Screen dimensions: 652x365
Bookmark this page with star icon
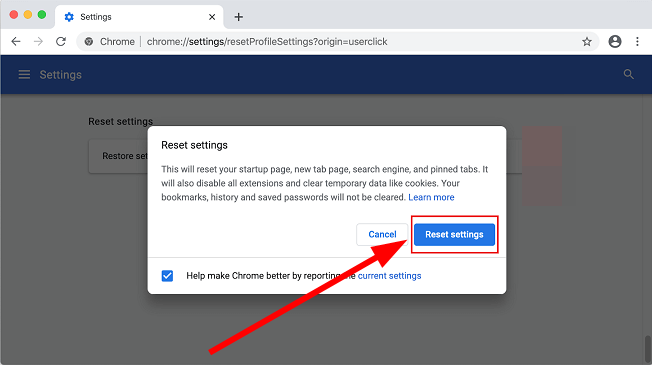point(587,42)
